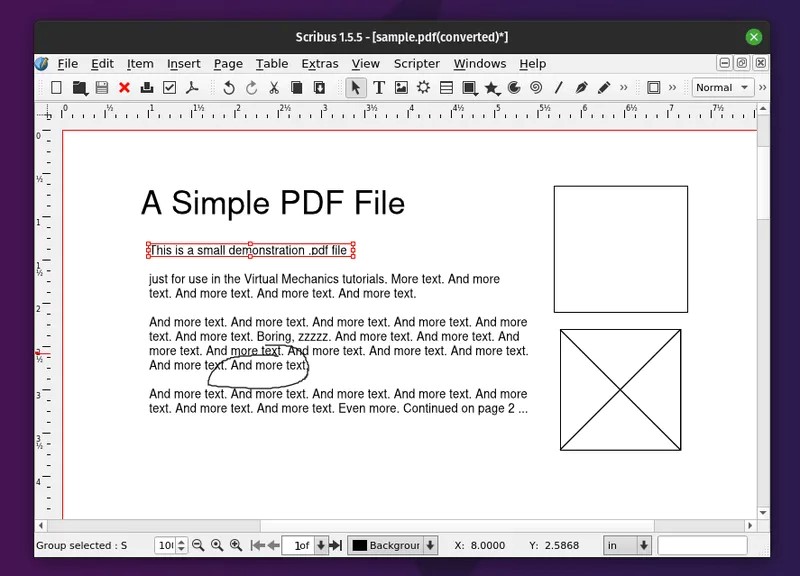The height and width of the screenshot is (576, 800).
Task: Pick the Insert Bezier Curve tool
Action: [x=581, y=88]
